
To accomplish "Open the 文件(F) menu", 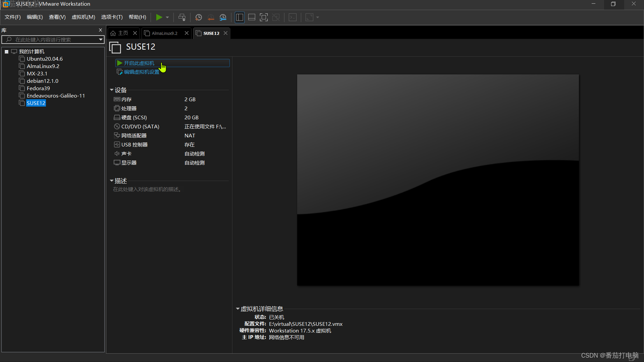I will coord(13,17).
